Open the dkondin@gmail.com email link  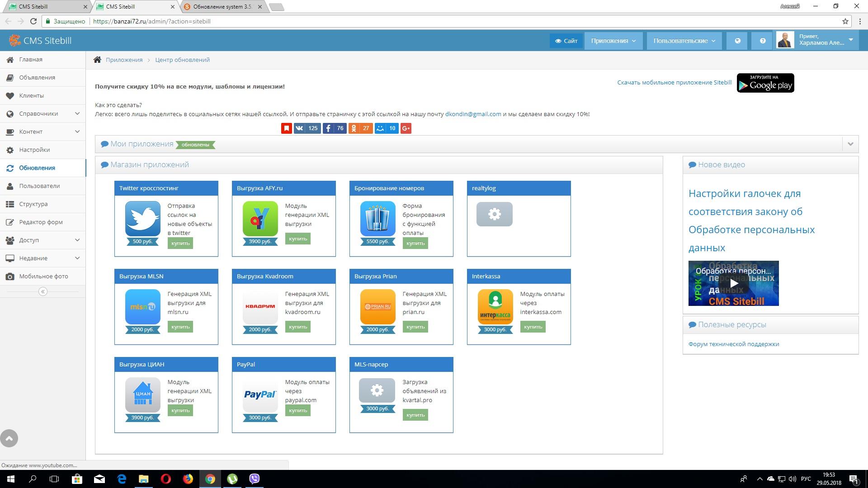(473, 114)
